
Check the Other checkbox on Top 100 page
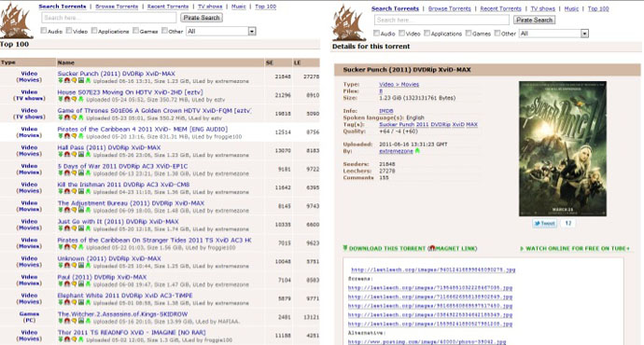coord(164,31)
